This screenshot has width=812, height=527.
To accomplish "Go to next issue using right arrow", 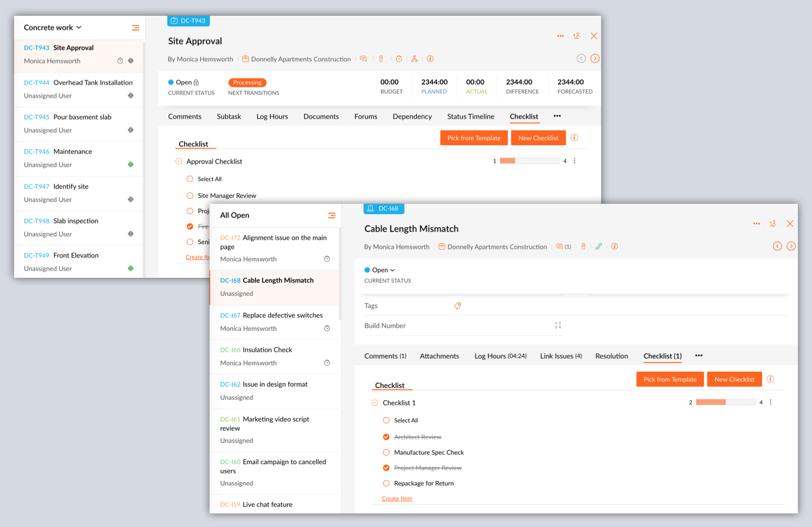I will 791,246.
